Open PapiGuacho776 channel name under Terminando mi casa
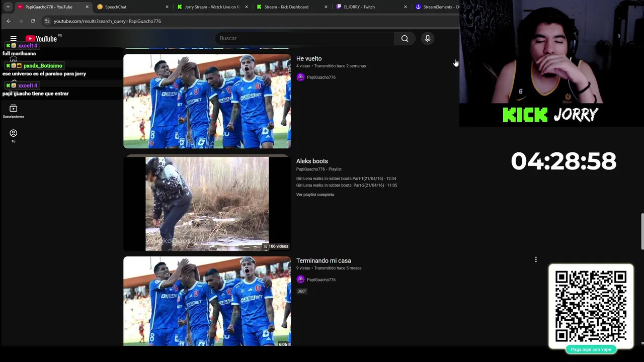 (321, 280)
